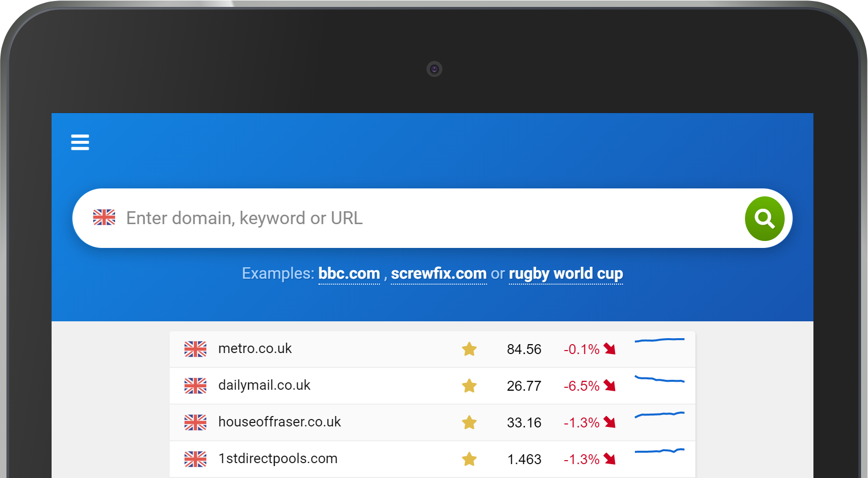Select the rugby world cup example

pos(566,274)
